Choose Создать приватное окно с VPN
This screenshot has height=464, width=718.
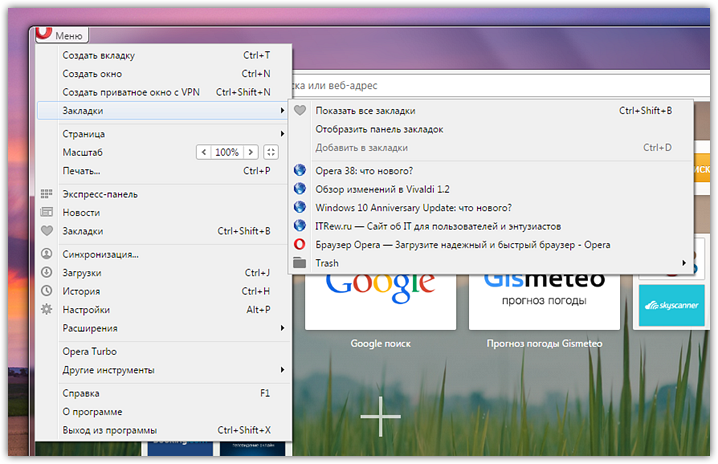point(163,92)
